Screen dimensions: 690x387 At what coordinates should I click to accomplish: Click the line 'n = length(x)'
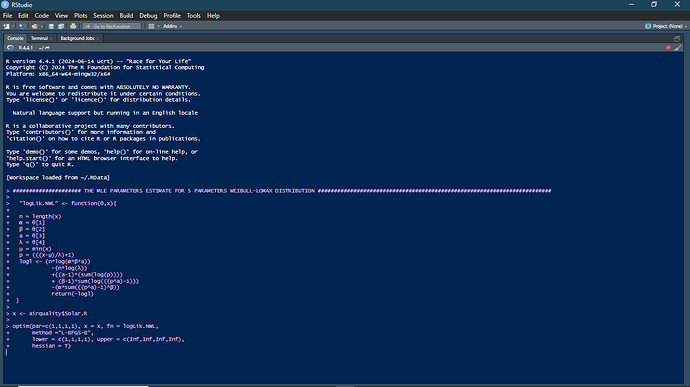click(40, 217)
